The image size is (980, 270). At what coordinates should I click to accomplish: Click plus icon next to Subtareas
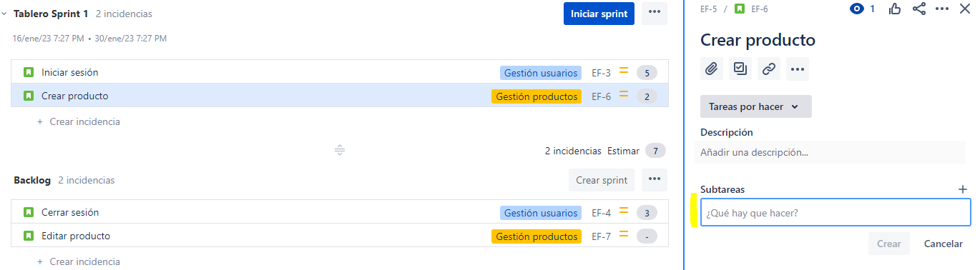pyautogui.click(x=963, y=189)
